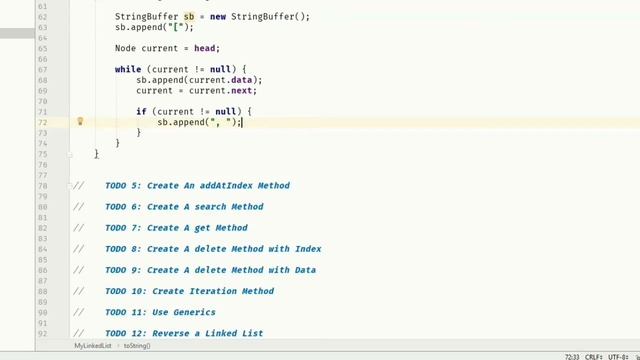Click the next field on line 69
Image resolution: width=640 pixels, height=360 pixels.
tap(242, 91)
